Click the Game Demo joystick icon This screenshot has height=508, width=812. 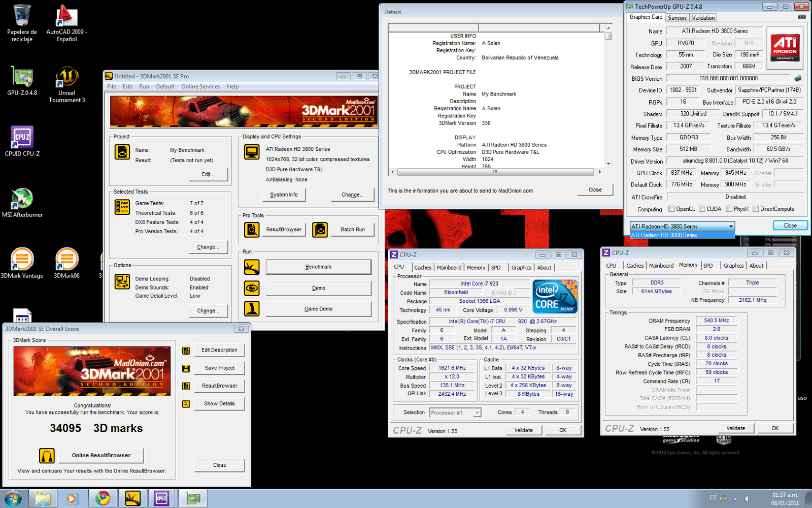click(252, 308)
